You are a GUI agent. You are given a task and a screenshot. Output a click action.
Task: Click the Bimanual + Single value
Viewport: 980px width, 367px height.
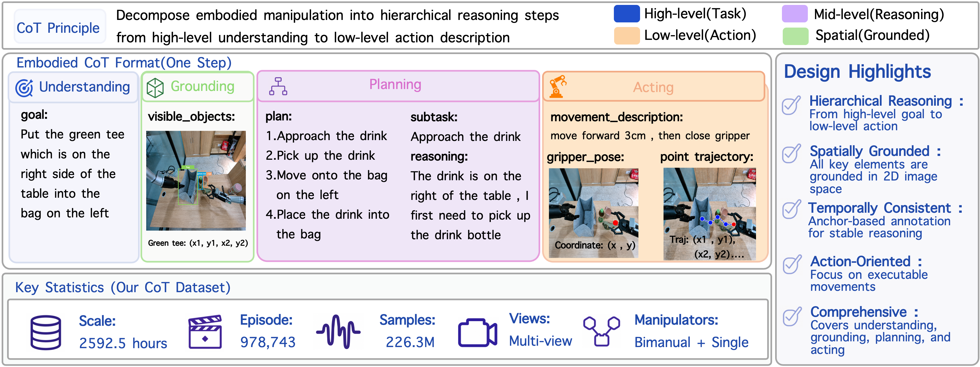tap(691, 342)
